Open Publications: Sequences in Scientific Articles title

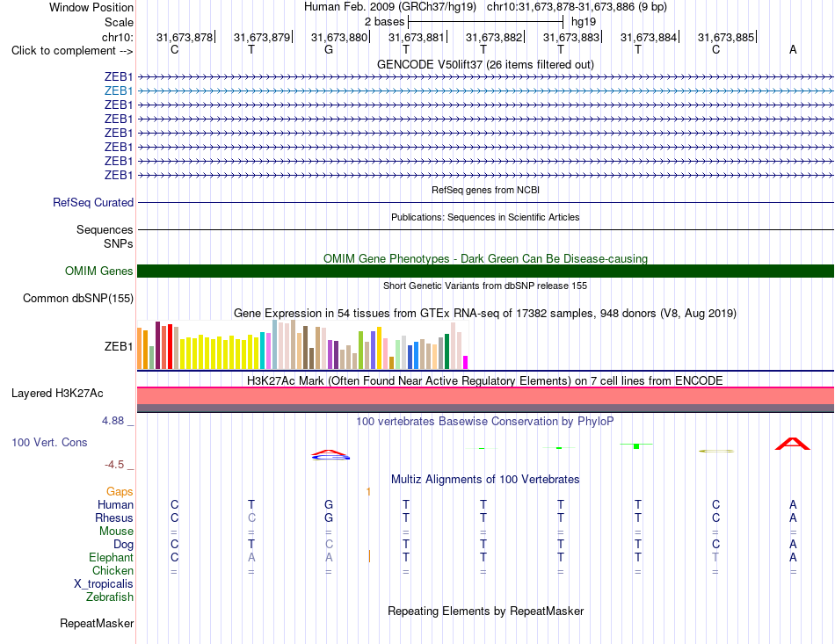[x=485, y=217]
